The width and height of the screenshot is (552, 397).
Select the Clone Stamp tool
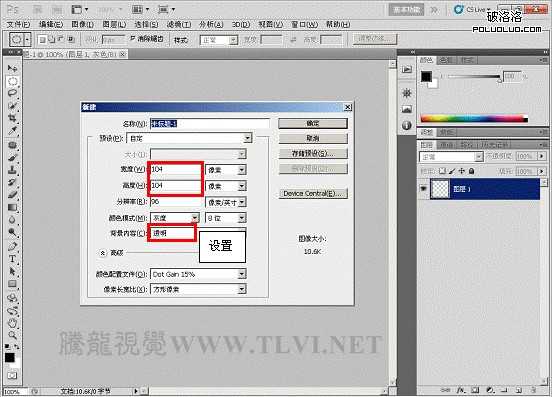[x=12, y=170]
